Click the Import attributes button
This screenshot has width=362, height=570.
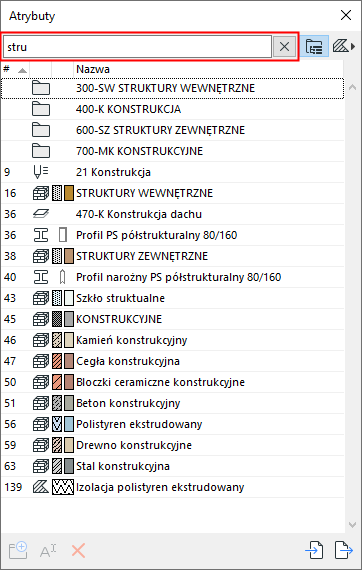(314, 550)
